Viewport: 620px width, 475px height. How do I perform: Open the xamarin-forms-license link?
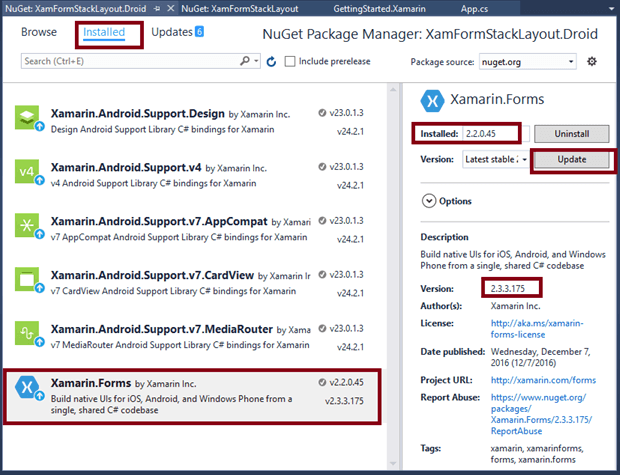[x=537, y=329]
